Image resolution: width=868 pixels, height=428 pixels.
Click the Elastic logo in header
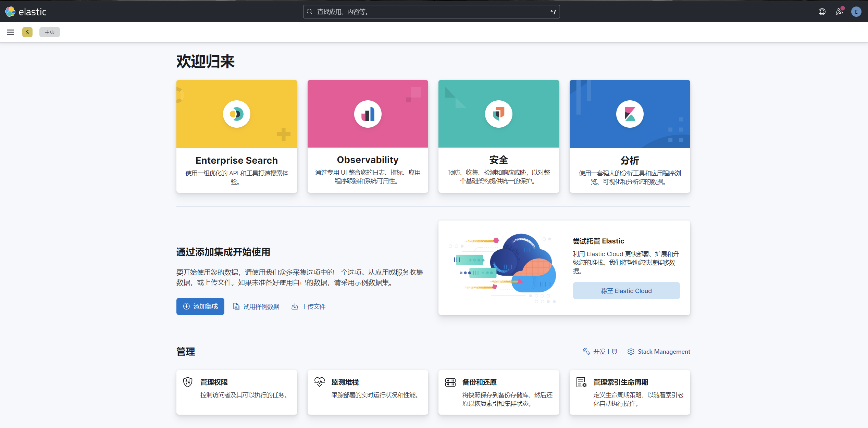pyautogui.click(x=26, y=12)
